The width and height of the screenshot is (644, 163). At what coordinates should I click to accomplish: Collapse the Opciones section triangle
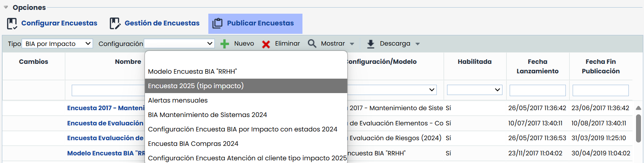point(6,7)
